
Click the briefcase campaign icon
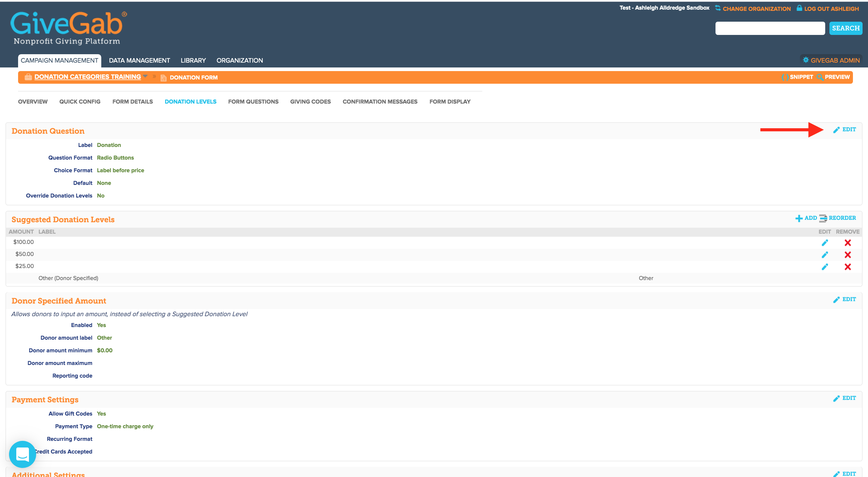click(x=28, y=77)
